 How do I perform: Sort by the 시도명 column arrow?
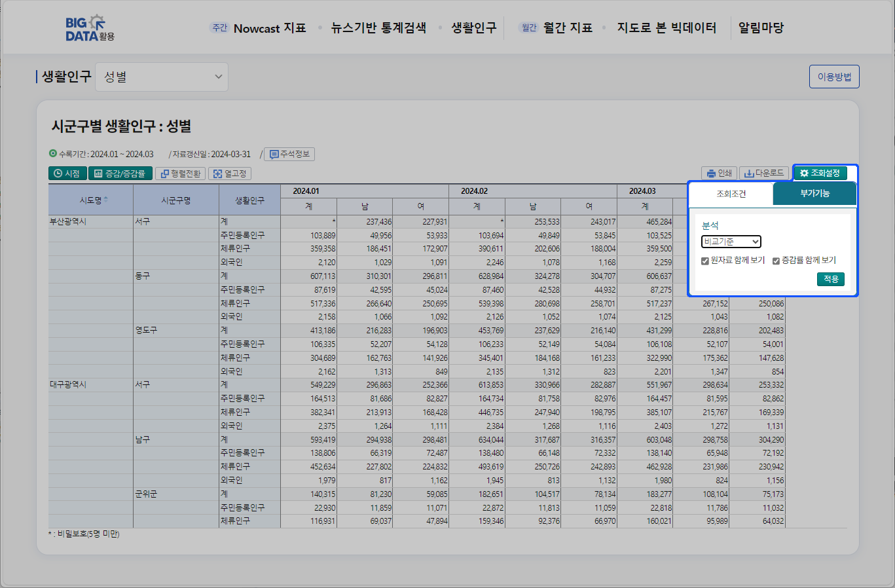[x=106, y=199]
